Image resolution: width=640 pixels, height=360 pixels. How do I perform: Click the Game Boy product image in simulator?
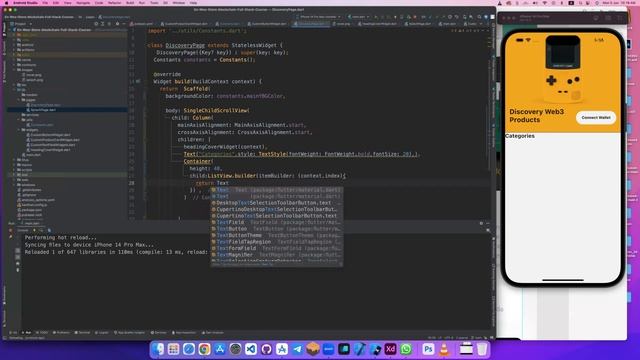(563, 69)
